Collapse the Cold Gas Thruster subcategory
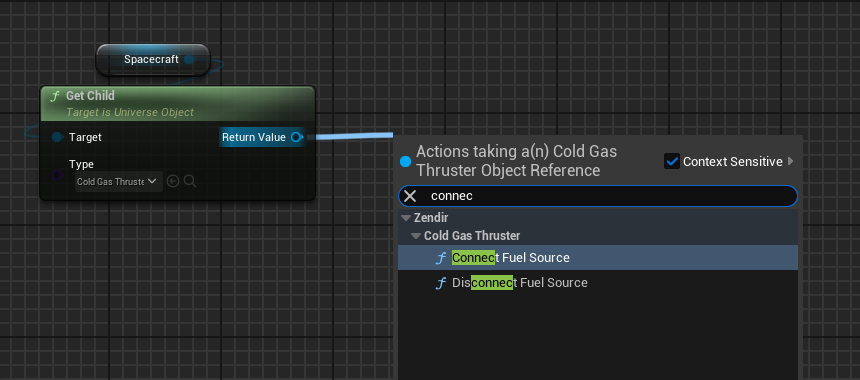The height and width of the screenshot is (380, 860). pyautogui.click(x=417, y=236)
